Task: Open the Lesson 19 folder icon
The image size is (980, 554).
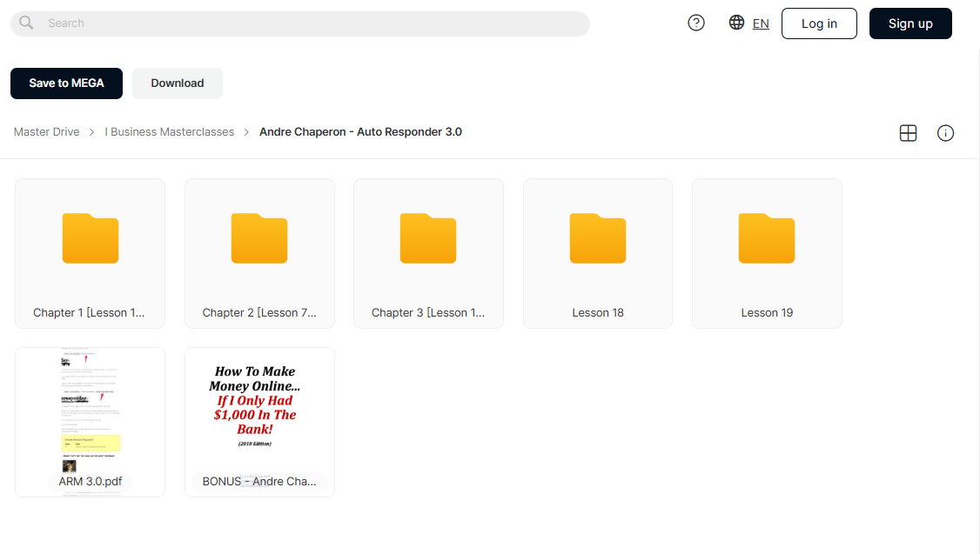Action: 767,238
